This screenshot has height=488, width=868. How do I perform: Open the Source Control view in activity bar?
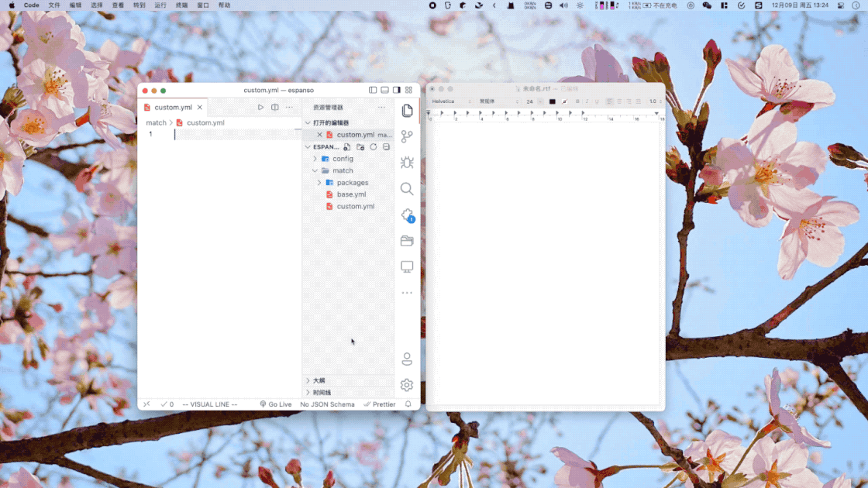[x=407, y=137]
